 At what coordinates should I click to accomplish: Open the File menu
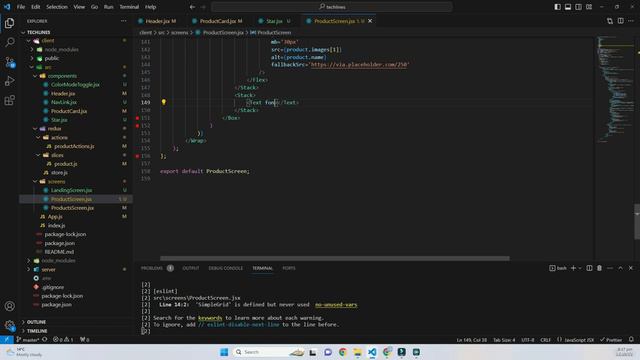coord(21,7)
